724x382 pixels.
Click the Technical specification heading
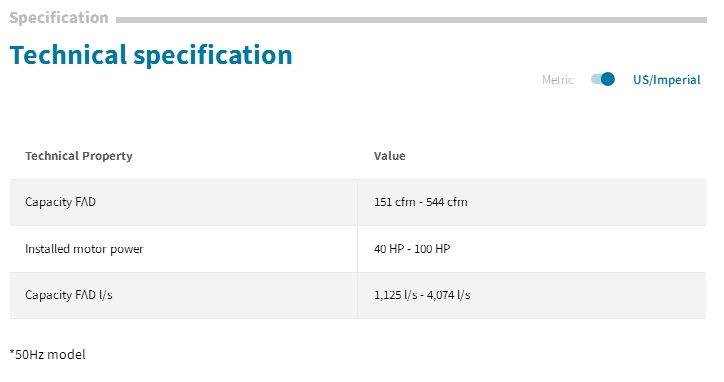(x=151, y=55)
